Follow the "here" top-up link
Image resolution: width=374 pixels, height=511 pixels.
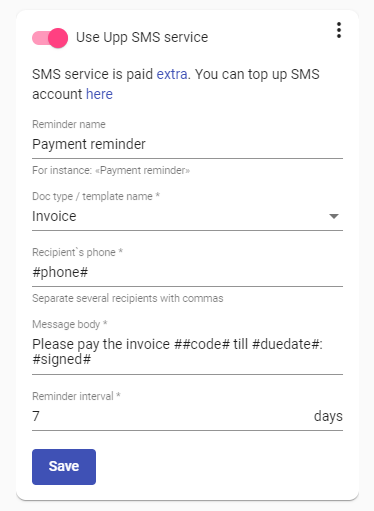click(x=99, y=94)
